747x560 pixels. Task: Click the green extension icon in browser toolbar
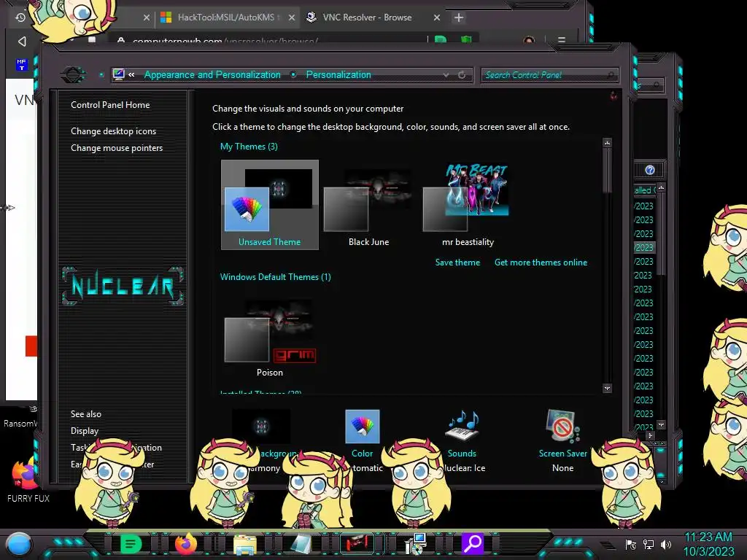pos(466,39)
